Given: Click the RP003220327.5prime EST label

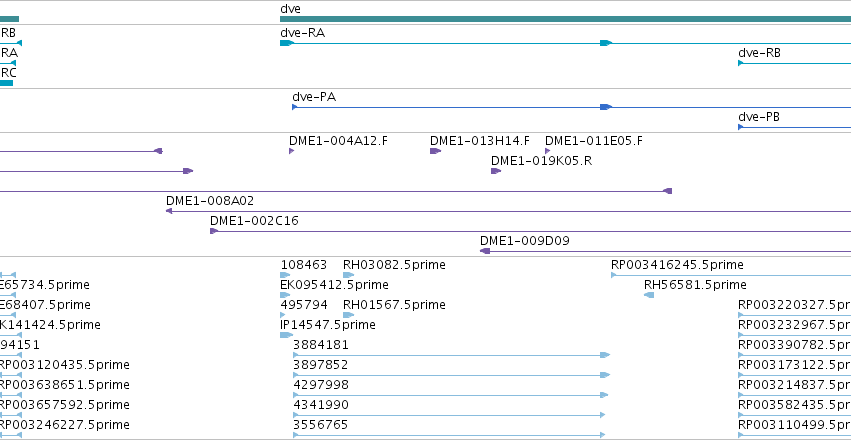Looking at the screenshot, I should tap(795, 305).
